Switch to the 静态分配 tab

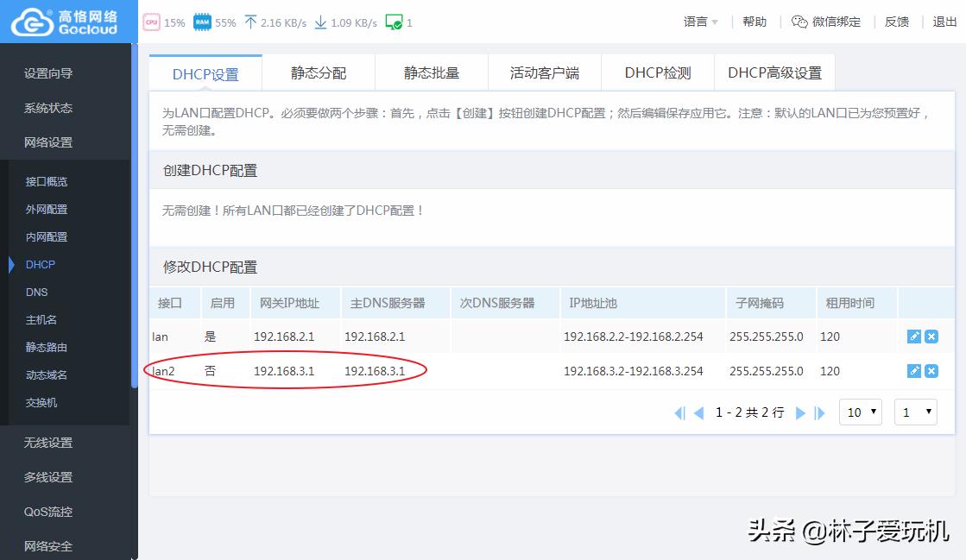[319, 73]
